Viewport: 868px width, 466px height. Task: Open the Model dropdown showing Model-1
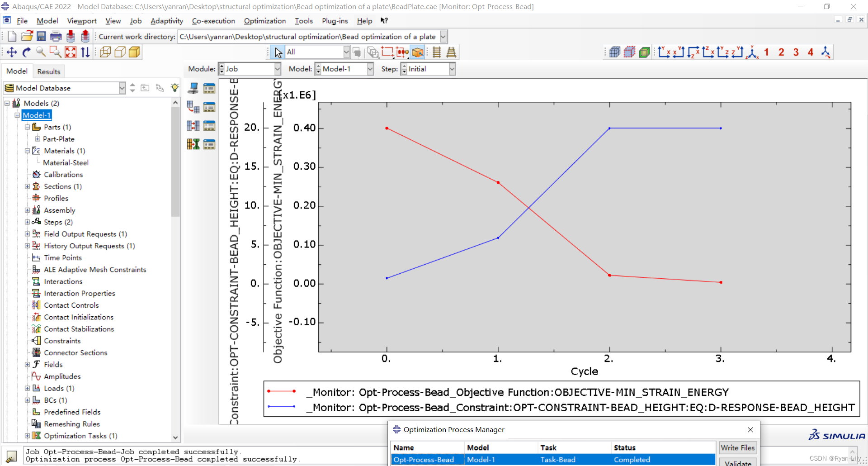pos(370,69)
